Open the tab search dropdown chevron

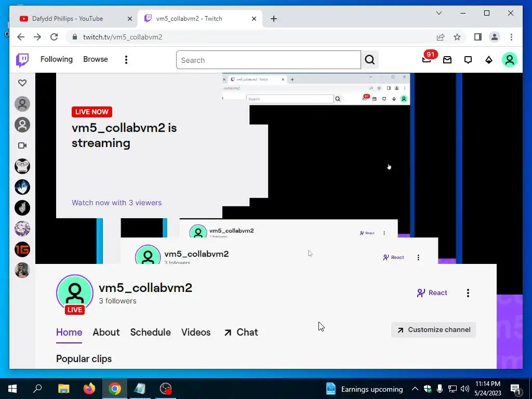coord(438,13)
